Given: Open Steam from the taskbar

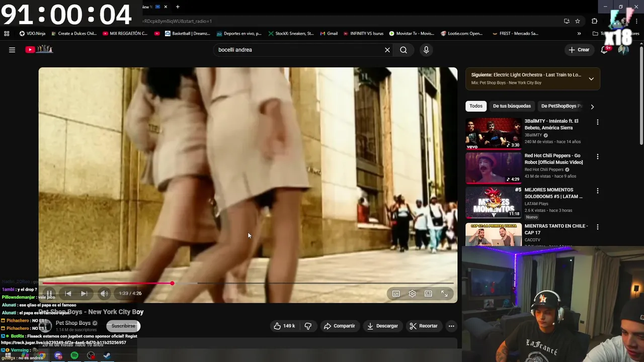Looking at the screenshot, I should (107, 355).
